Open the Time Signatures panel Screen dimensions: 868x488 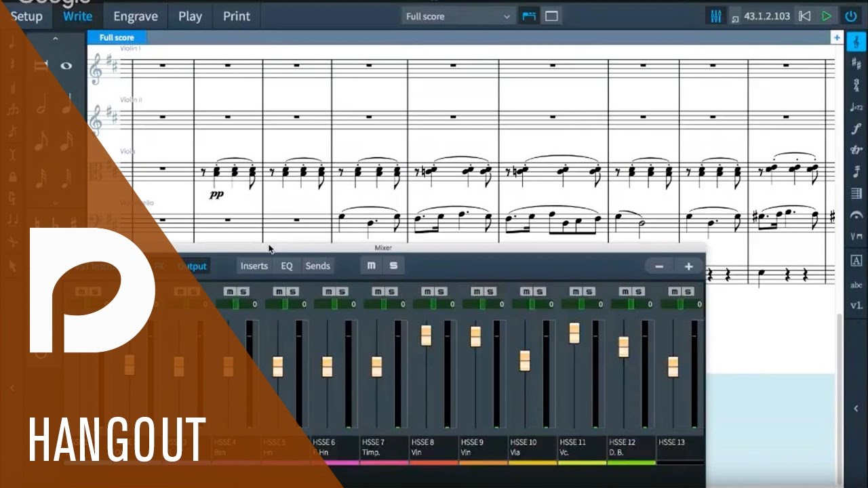click(x=856, y=85)
